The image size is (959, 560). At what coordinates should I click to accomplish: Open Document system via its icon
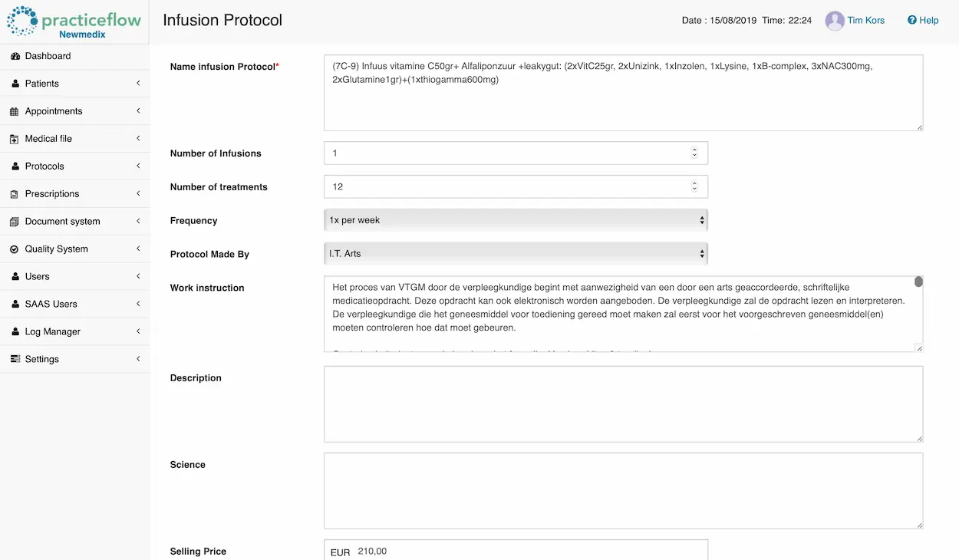pyautogui.click(x=15, y=221)
